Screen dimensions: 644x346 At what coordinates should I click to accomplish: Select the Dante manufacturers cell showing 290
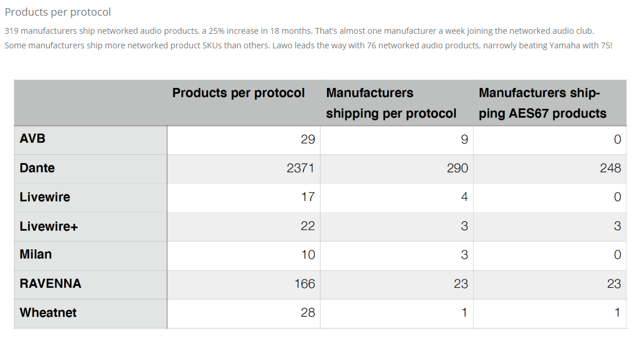click(x=397, y=169)
